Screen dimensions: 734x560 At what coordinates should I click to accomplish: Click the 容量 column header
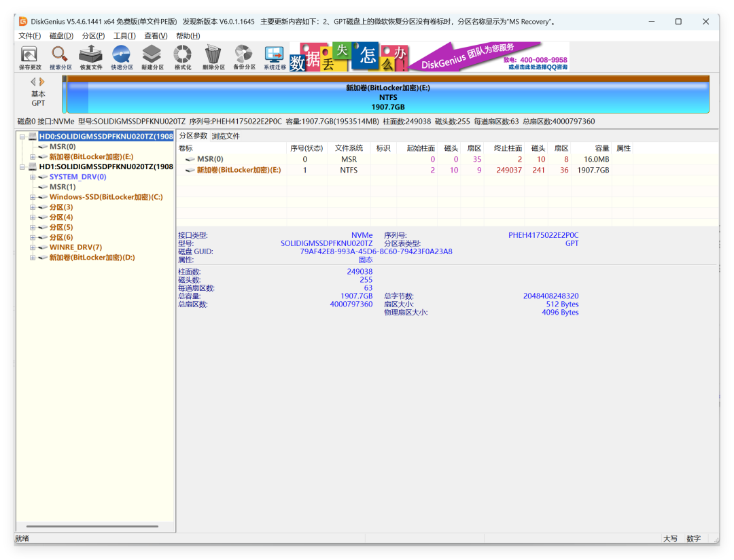point(591,148)
